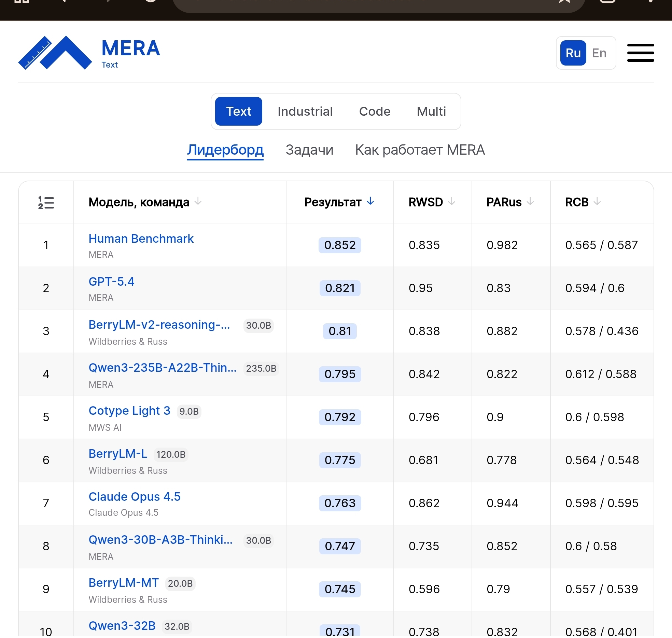This screenshot has width=672, height=638.
Task: Click the MERA ruler logo
Action: coord(55,53)
